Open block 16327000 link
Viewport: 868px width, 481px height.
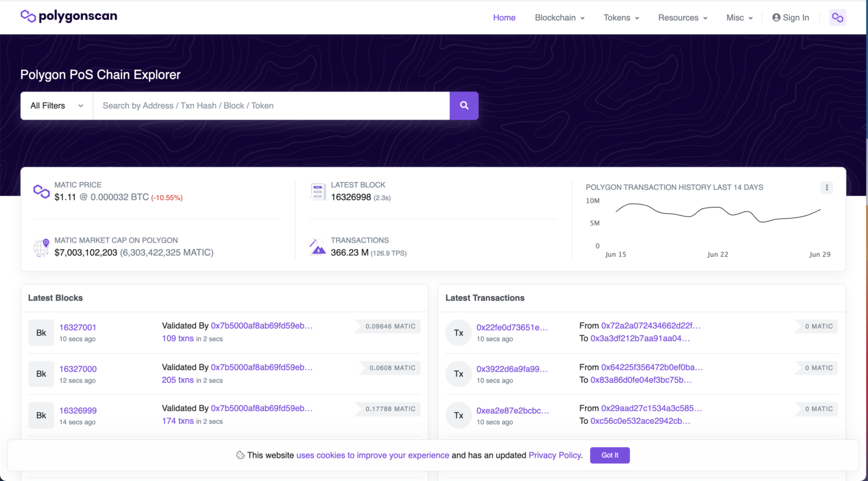[78, 369]
